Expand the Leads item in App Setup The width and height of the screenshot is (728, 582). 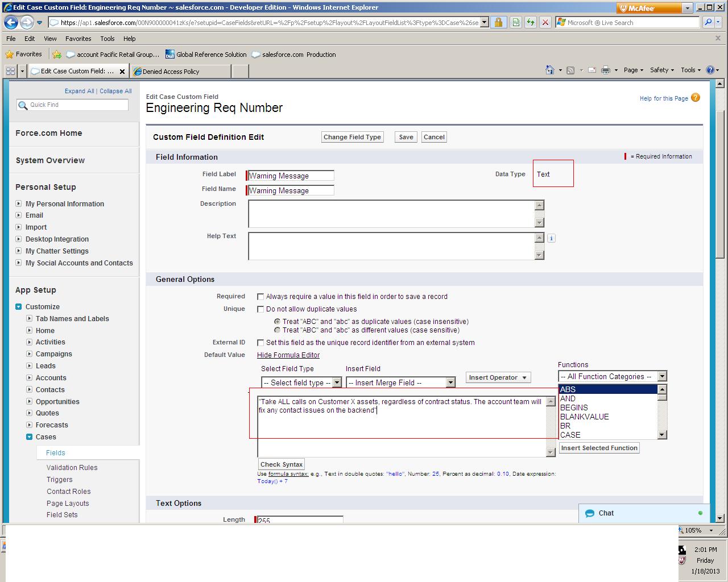tap(30, 365)
